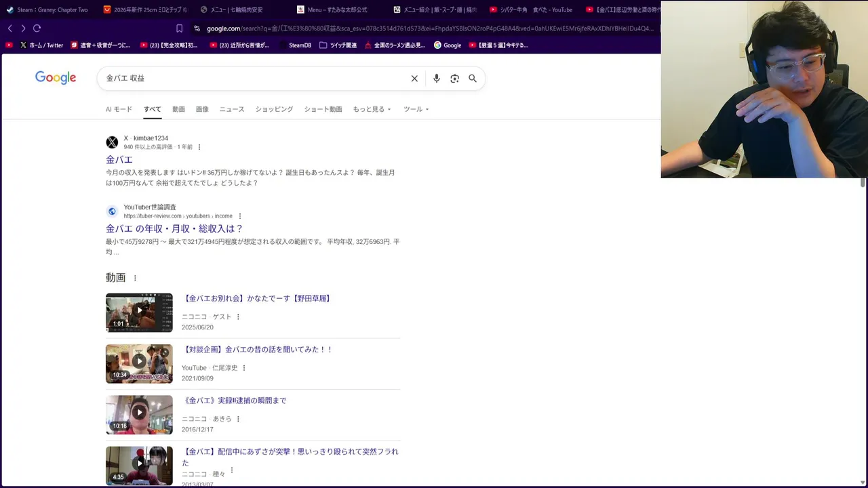Click the YouTuber世論調査 globe icon
Screen dimensions: 868x488
point(112,211)
